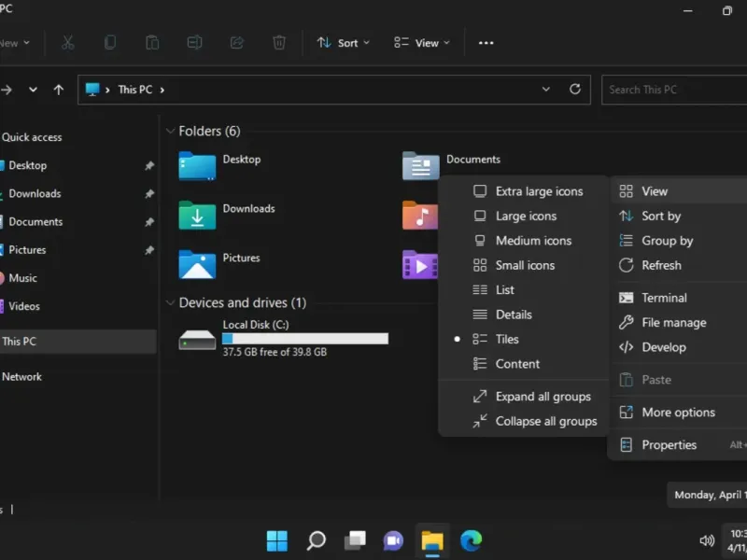The height and width of the screenshot is (560, 747).
Task: Click the Delete trash icon in toolbar
Action: 279,43
